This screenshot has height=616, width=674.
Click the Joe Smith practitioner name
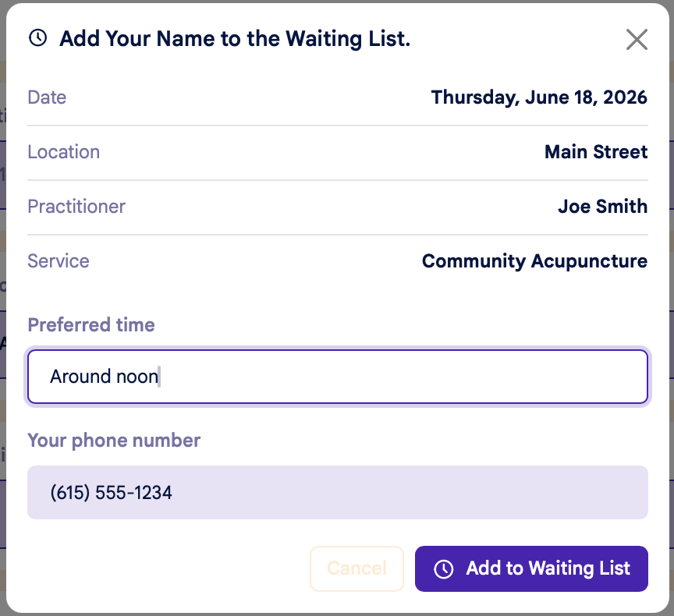tap(603, 207)
